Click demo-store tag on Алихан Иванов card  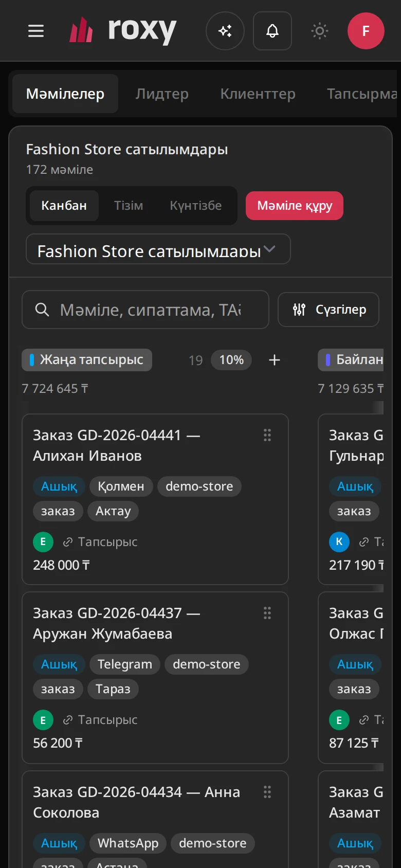[x=199, y=486]
